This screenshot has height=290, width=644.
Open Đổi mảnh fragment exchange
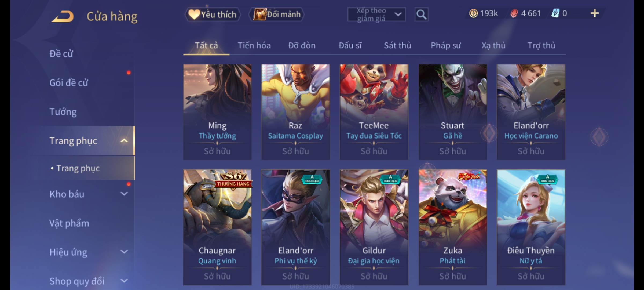coord(276,15)
